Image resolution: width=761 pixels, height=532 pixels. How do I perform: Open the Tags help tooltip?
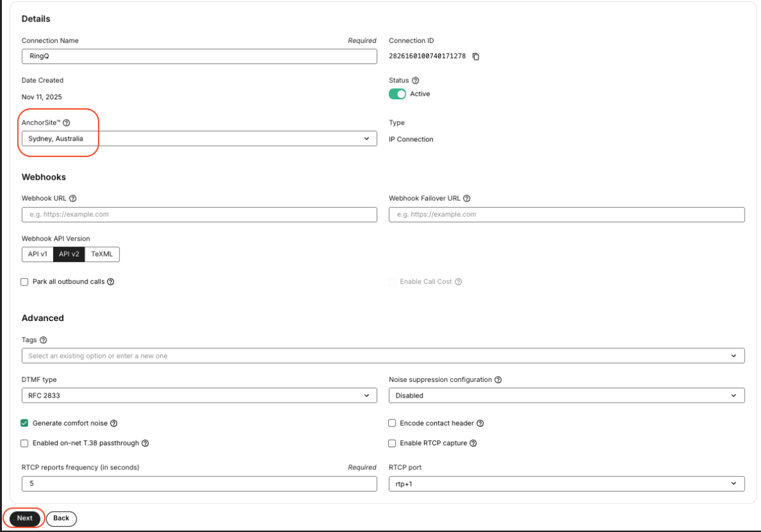(43, 339)
